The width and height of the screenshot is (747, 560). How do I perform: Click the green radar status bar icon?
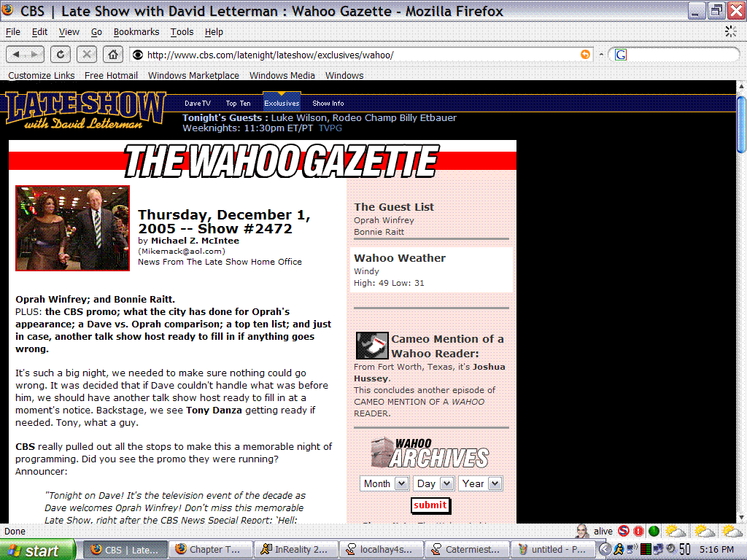[654, 531]
